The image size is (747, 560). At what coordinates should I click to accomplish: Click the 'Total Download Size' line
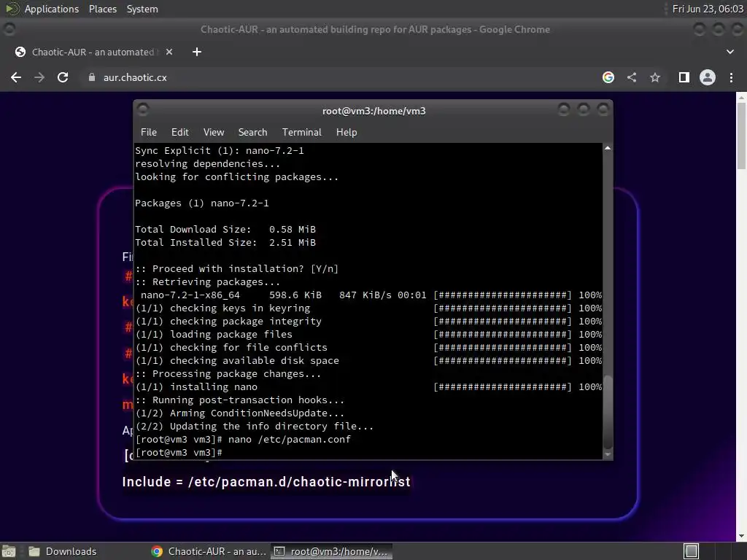[x=225, y=230]
